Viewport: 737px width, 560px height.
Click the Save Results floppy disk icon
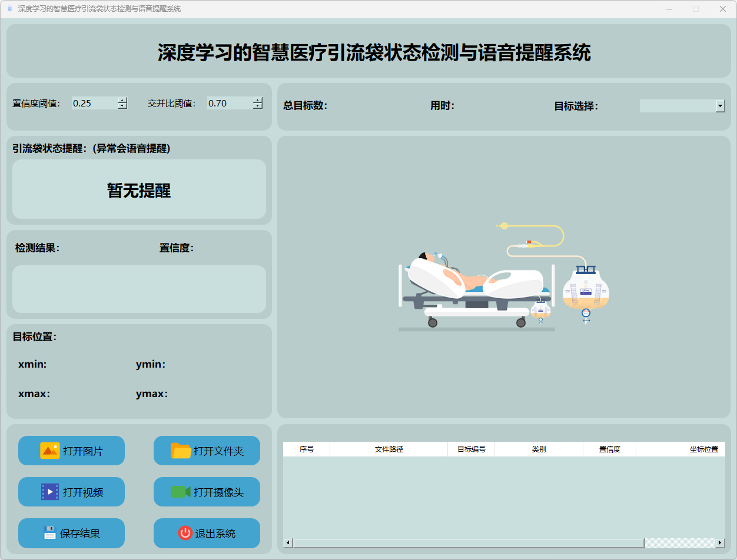[50, 533]
